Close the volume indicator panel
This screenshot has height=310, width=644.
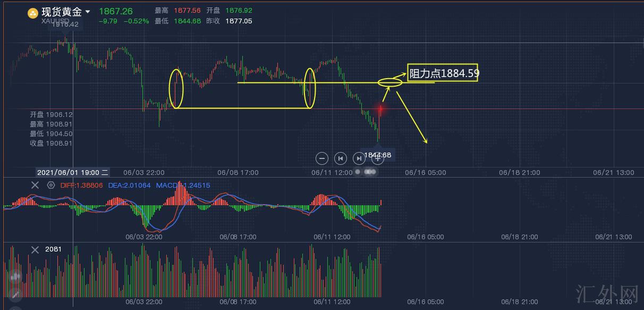pos(35,249)
